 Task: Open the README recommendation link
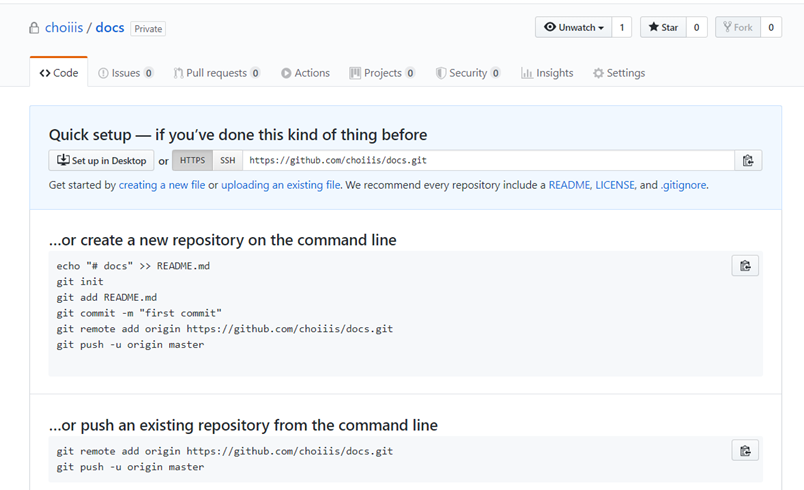click(x=569, y=185)
